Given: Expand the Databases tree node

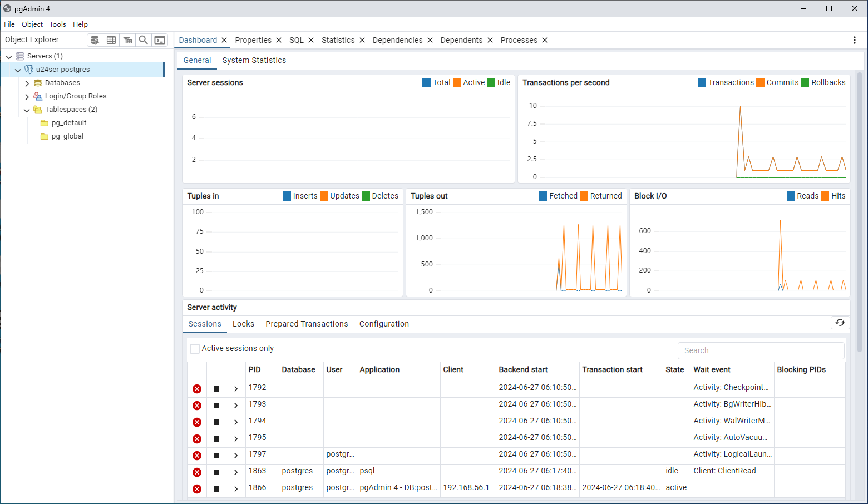Looking at the screenshot, I should click(27, 83).
